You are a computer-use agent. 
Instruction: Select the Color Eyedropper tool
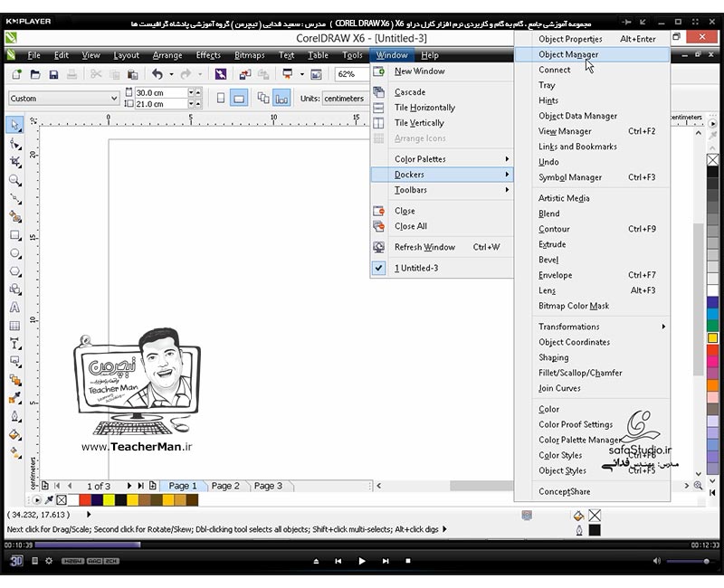pyautogui.click(x=14, y=398)
